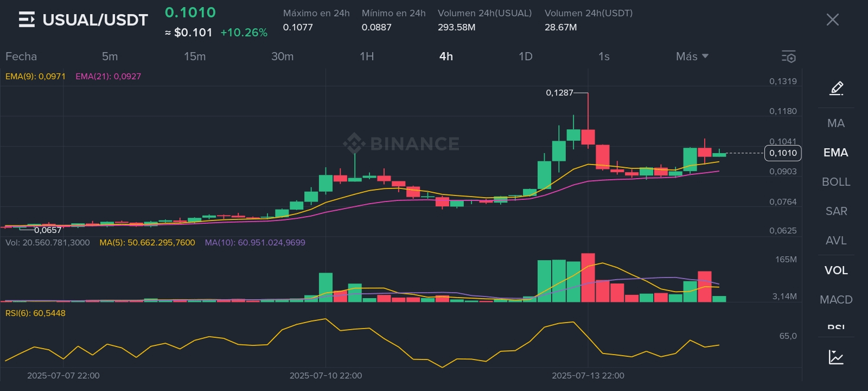
Task: Open the trading pair list menu icon
Action: pyautogui.click(x=27, y=20)
